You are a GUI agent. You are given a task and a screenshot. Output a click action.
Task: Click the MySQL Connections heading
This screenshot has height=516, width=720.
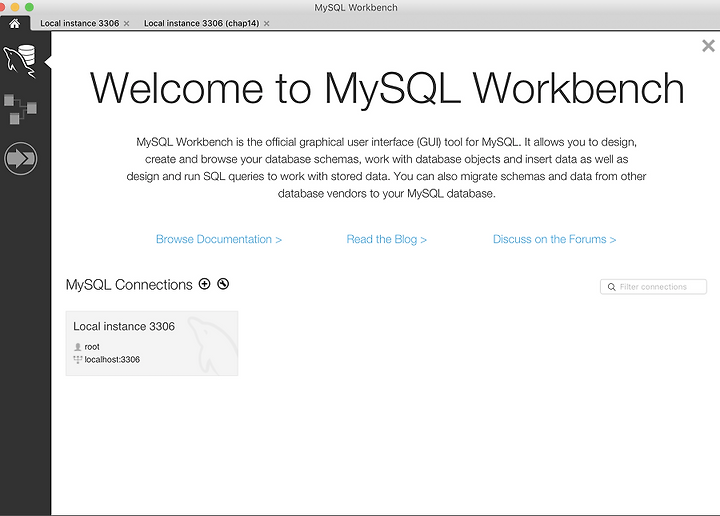tap(129, 285)
